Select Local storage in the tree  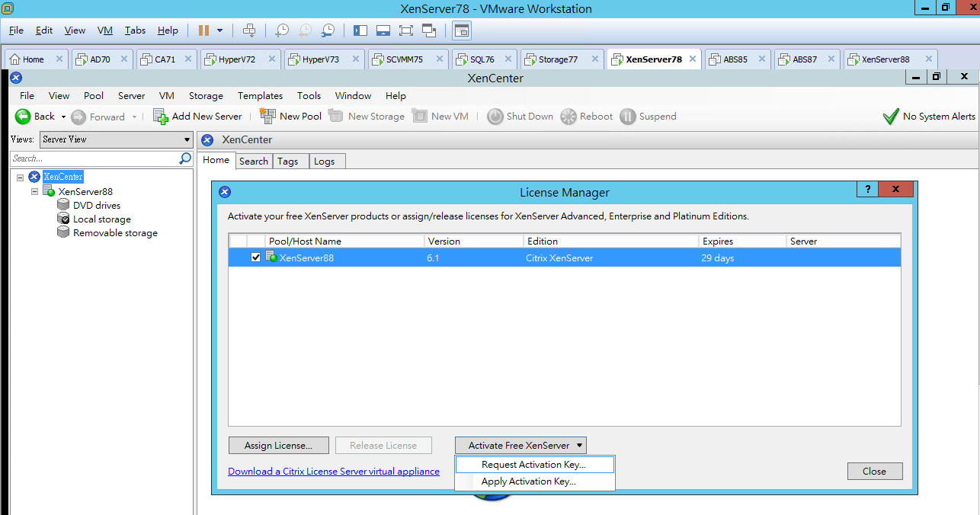102,219
